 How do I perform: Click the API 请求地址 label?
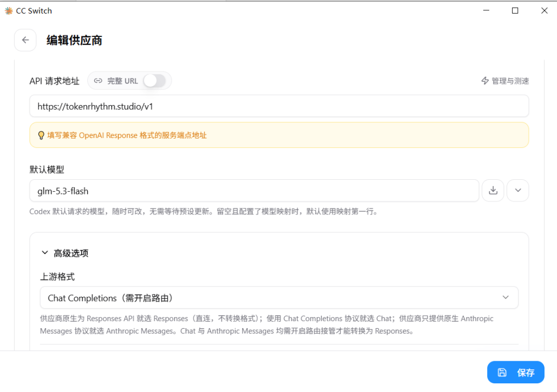click(x=54, y=81)
